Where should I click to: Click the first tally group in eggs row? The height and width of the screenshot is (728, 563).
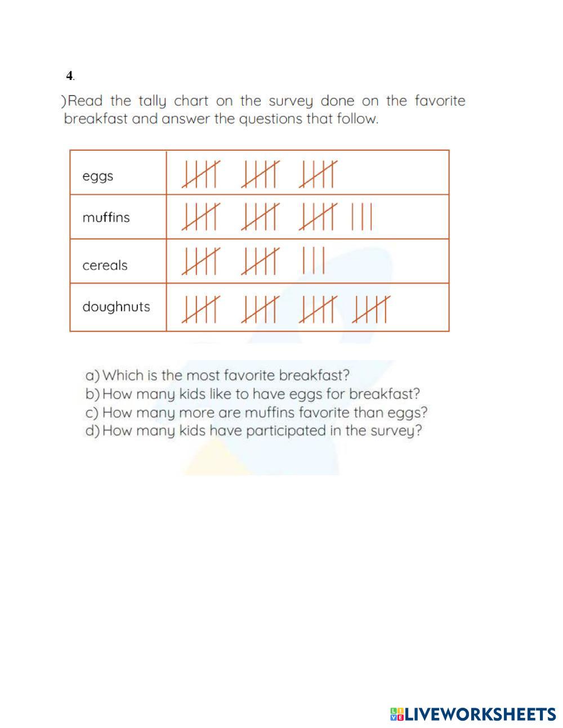pos(200,174)
